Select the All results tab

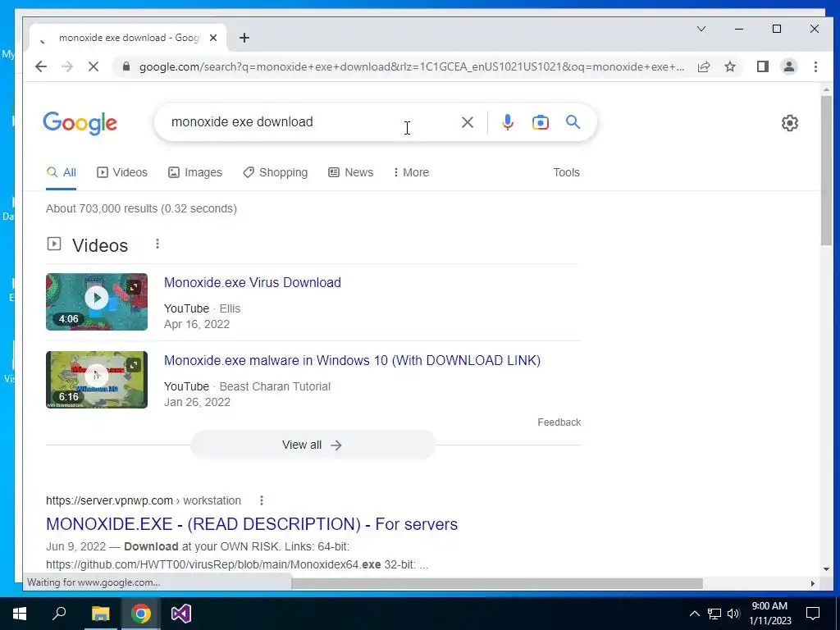(x=61, y=172)
